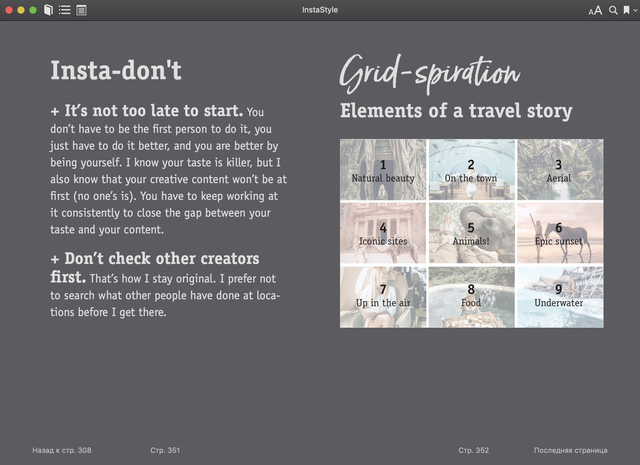Click the Underwater grid photo
Viewport: 640px width, 465px height.
(x=559, y=296)
